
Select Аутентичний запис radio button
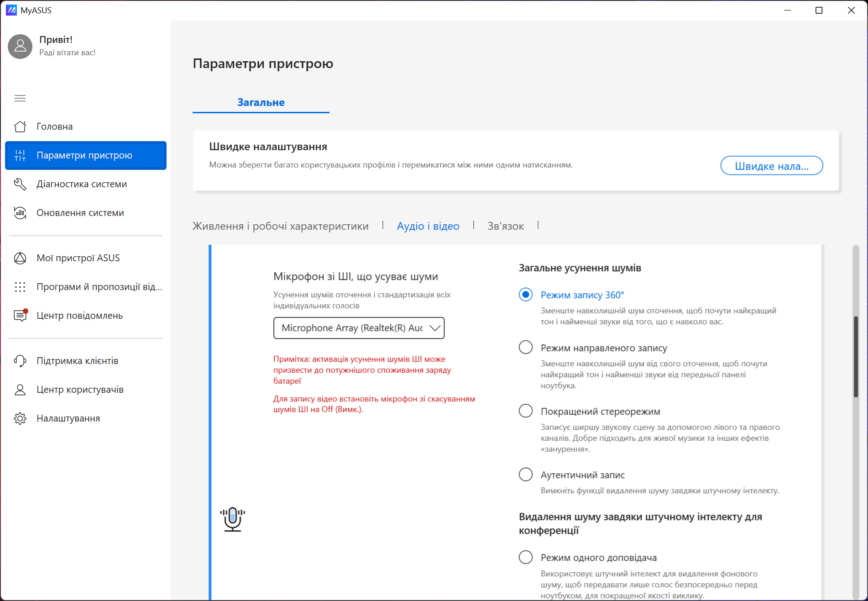[526, 474]
